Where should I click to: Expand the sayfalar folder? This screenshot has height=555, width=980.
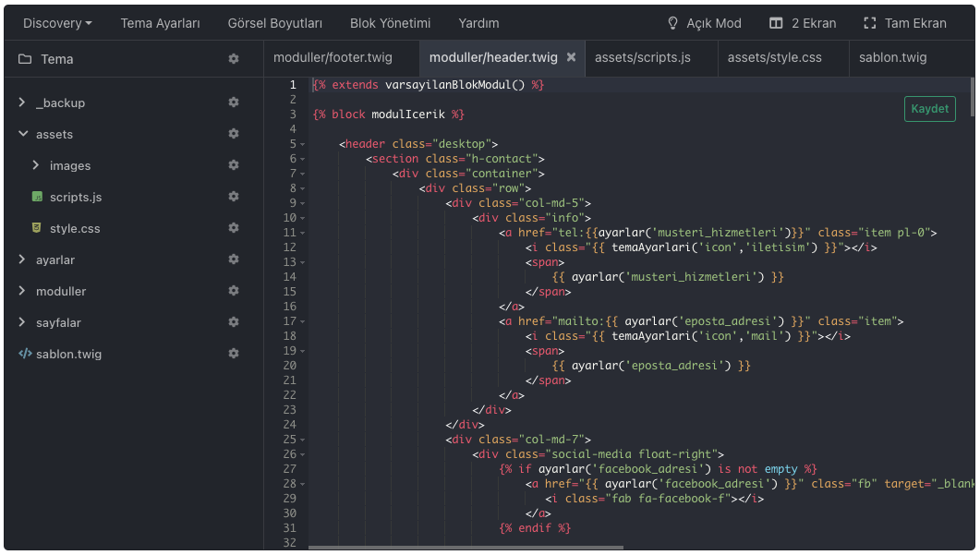click(x=22, y=322)
